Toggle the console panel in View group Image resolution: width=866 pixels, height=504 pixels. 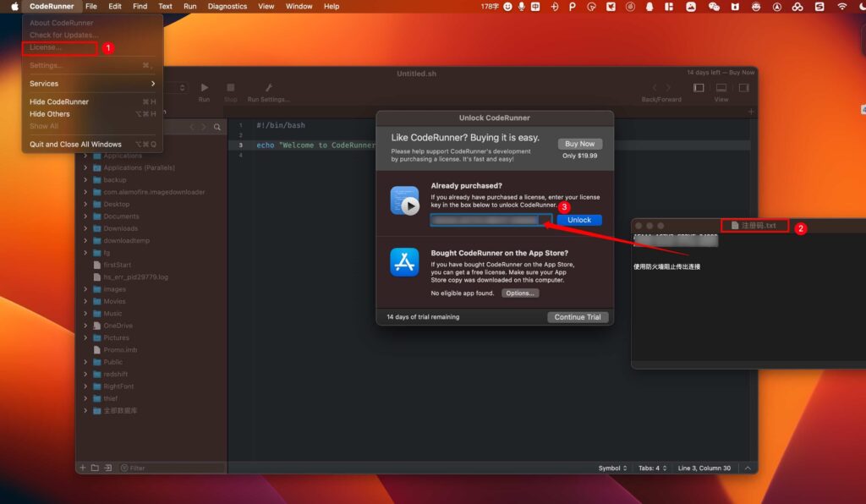721,87
